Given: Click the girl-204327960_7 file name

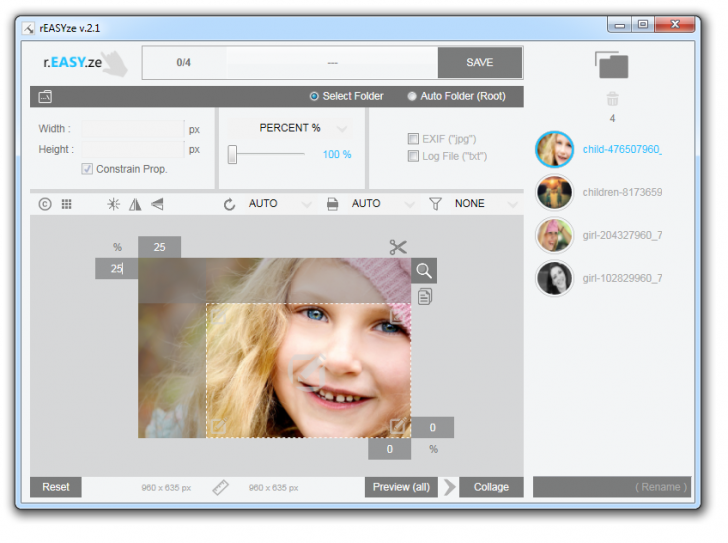Looking at the screenshot, I should (623, 235).
